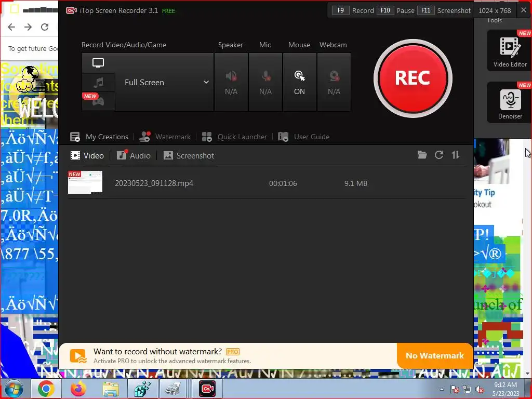Click the iTop Screen Recorder logo icon

71,10
